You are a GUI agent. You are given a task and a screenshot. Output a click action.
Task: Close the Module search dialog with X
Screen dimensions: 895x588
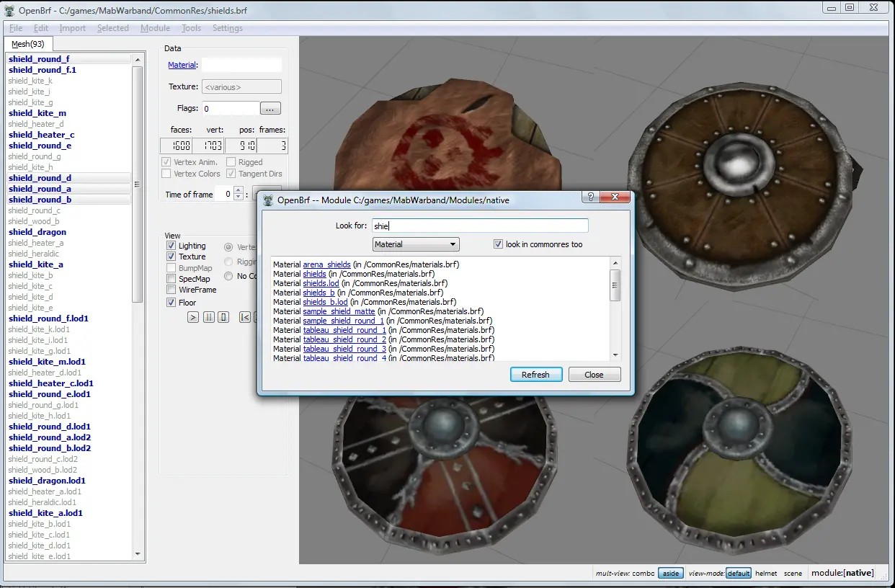[615, 197]
